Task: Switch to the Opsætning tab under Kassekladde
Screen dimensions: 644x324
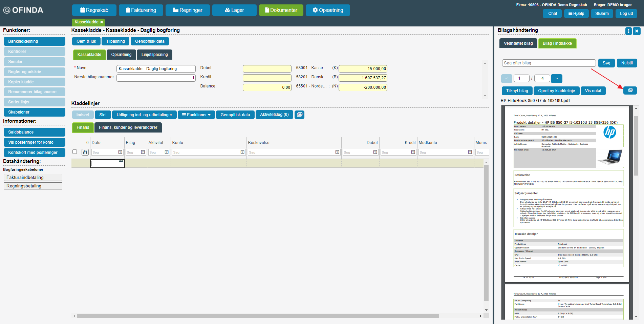Action: click(x=121, y=55)
